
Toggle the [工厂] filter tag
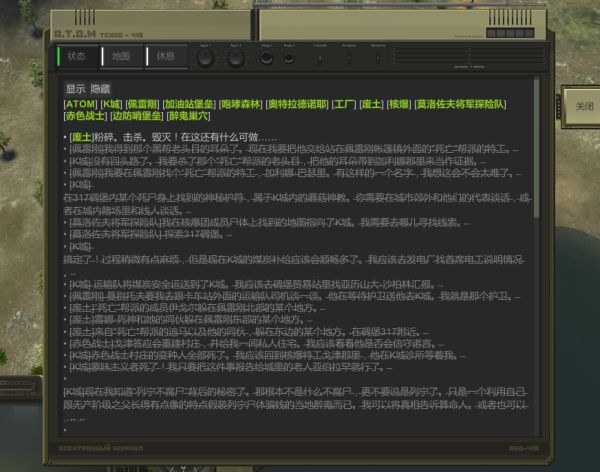pos(344,104)
